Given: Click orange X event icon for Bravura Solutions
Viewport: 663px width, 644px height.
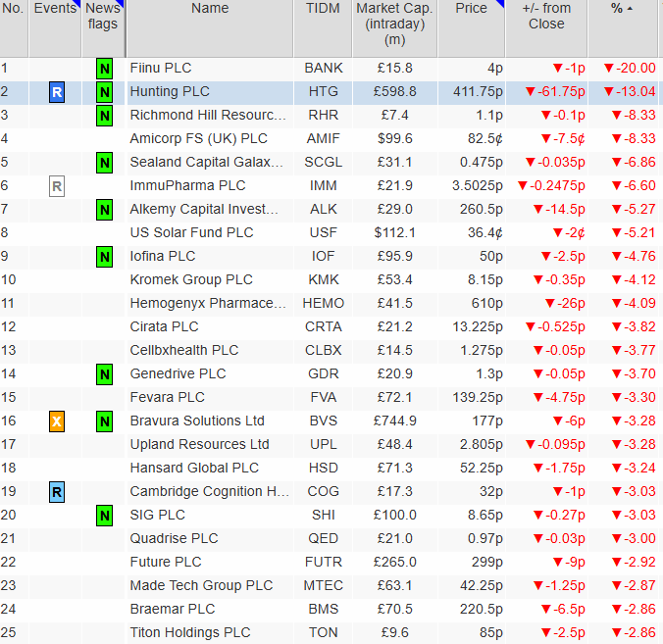Looking at the screenshot, I should (x=57, y=421).
